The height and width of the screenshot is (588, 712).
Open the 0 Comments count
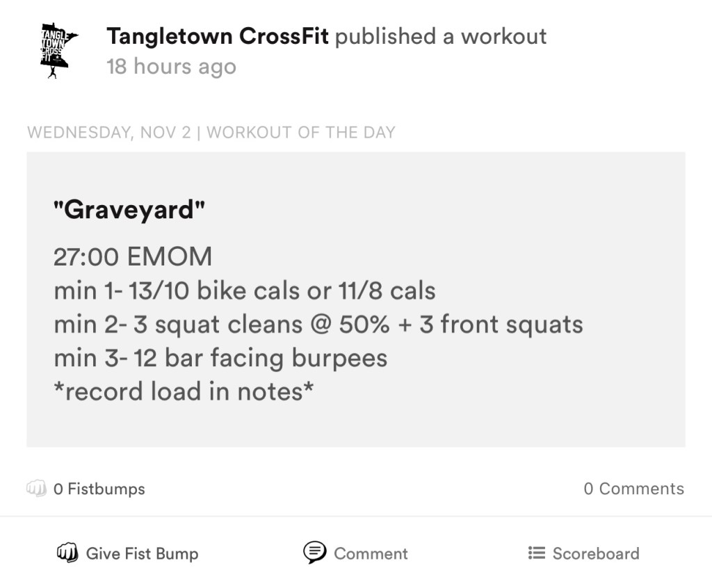tap(633, 489)
